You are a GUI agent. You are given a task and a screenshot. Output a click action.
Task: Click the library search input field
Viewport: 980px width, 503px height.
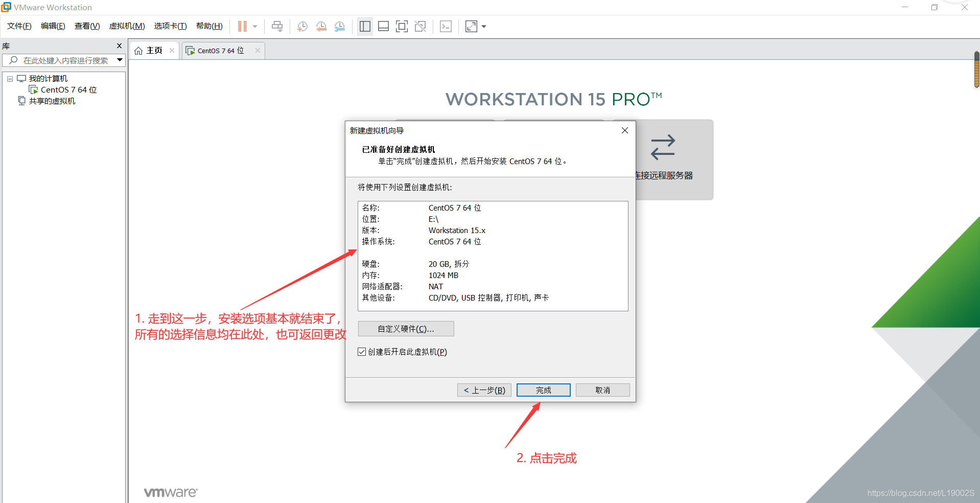(64, 60)
